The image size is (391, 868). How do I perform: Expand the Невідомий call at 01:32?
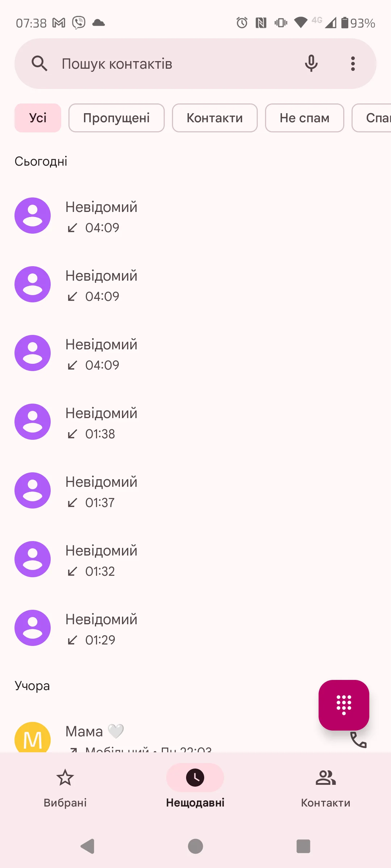195,559
